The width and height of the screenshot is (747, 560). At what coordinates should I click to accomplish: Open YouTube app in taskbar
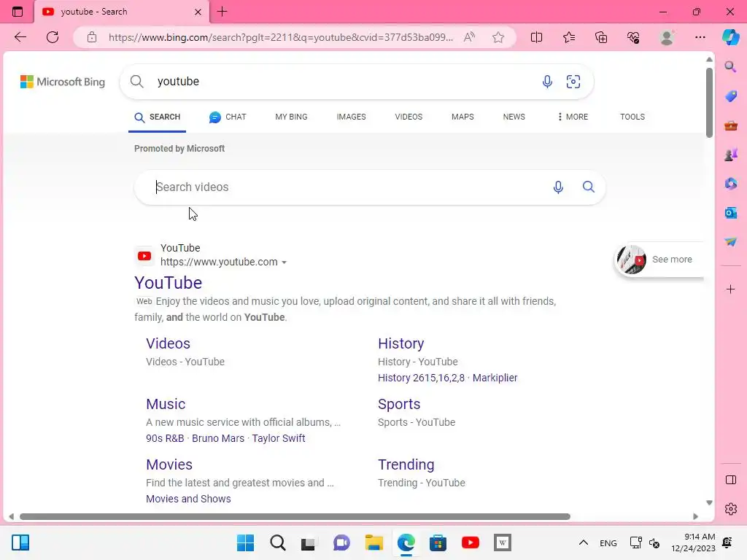pos(471,542)
